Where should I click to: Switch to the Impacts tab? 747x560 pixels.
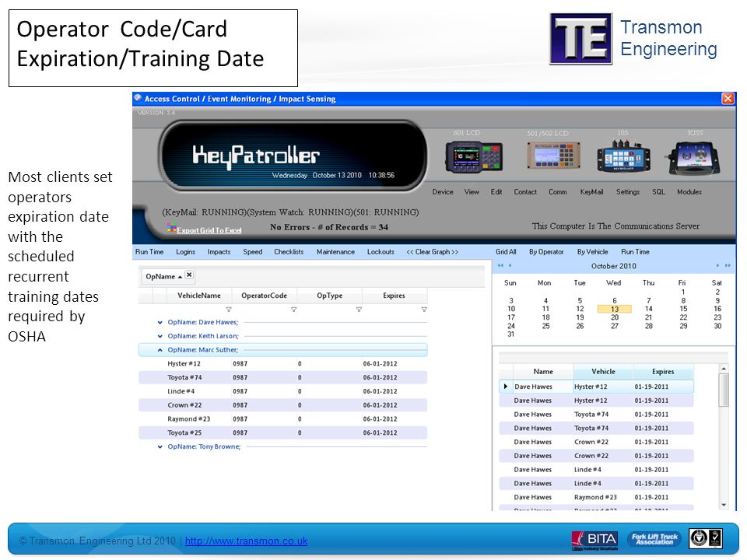(219, 252)
